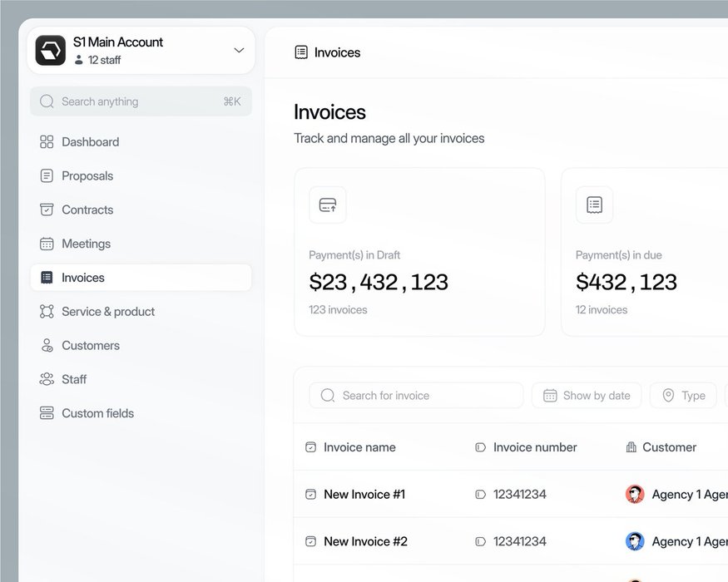Sort by Invoice number column header
Image resolution: width=728 pixels, height=582 pixels.
pos(535,447)
